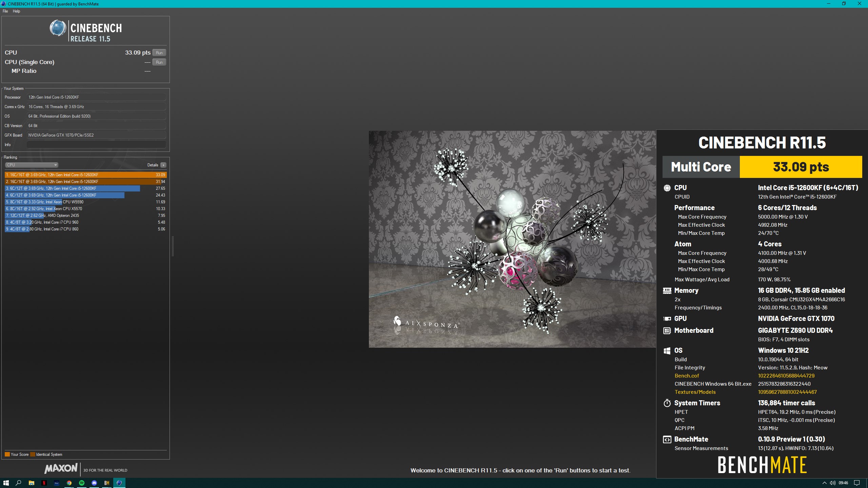Open Windows search from taskbar

tap(19, 483)
